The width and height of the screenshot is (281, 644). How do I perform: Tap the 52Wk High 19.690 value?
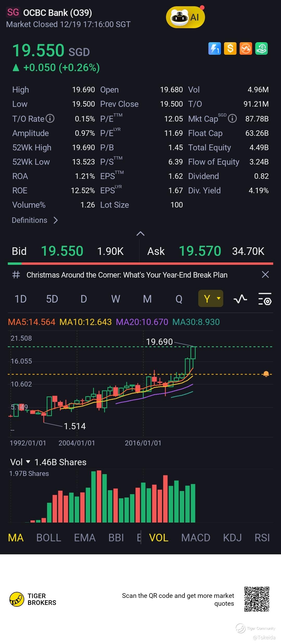click(84, 148)
